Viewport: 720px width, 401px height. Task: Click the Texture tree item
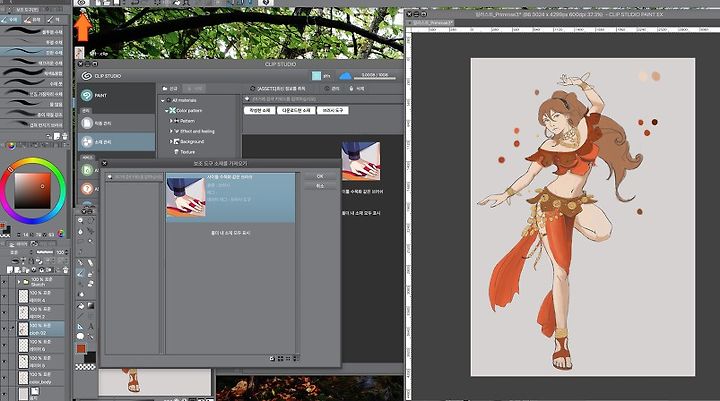(187, 152)
